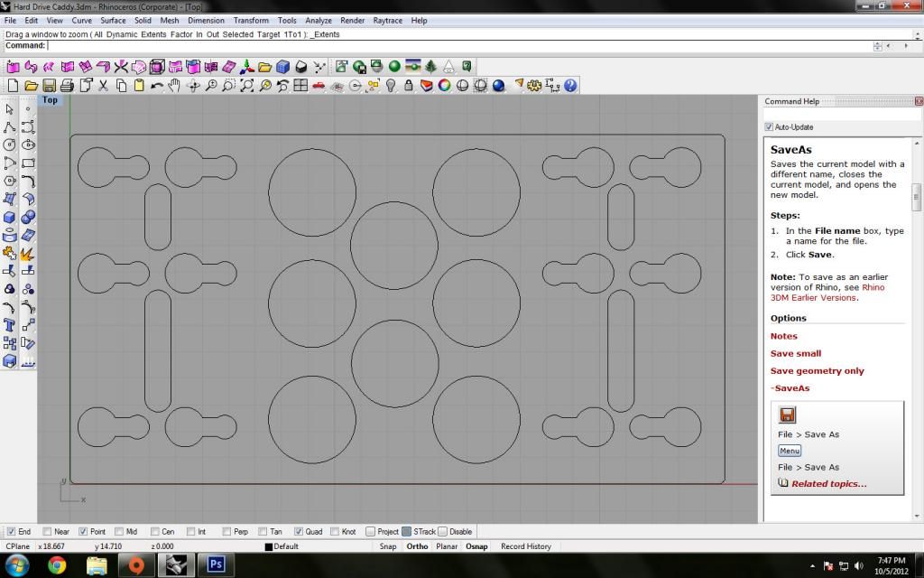Select the Rectangle tool in left sidebar
924x578 pixels.
pos(28,163)
